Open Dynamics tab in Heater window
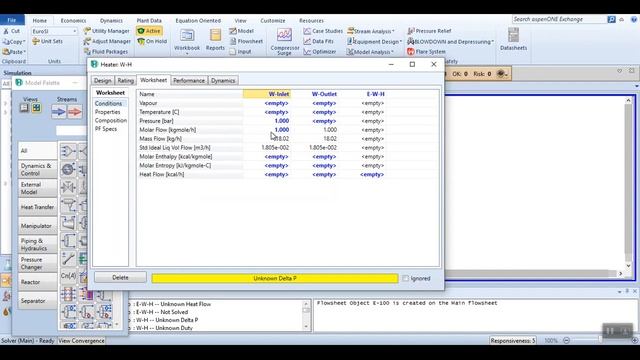This screenshot has height=360, width=640. [x=223, y=80]
